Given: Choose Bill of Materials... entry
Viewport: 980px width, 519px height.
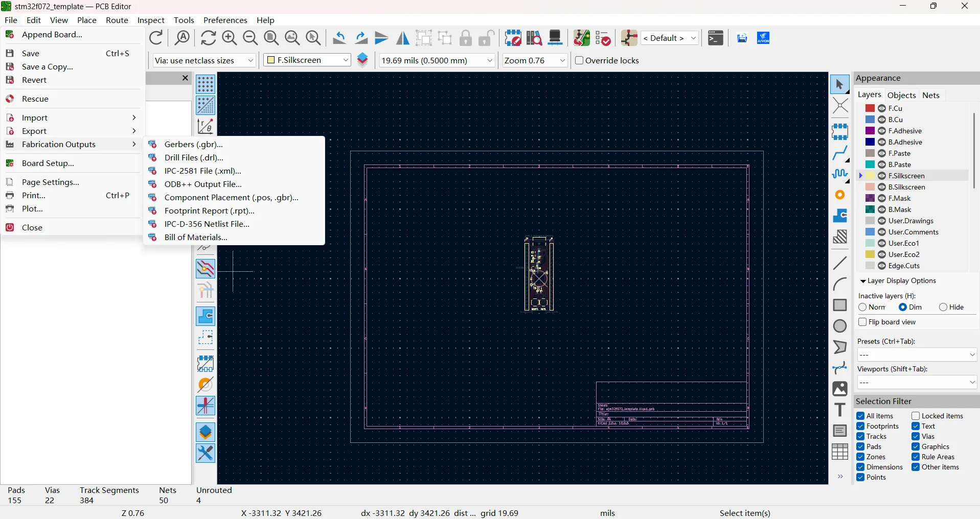Looking at the screenshot, I should [234, 237].
